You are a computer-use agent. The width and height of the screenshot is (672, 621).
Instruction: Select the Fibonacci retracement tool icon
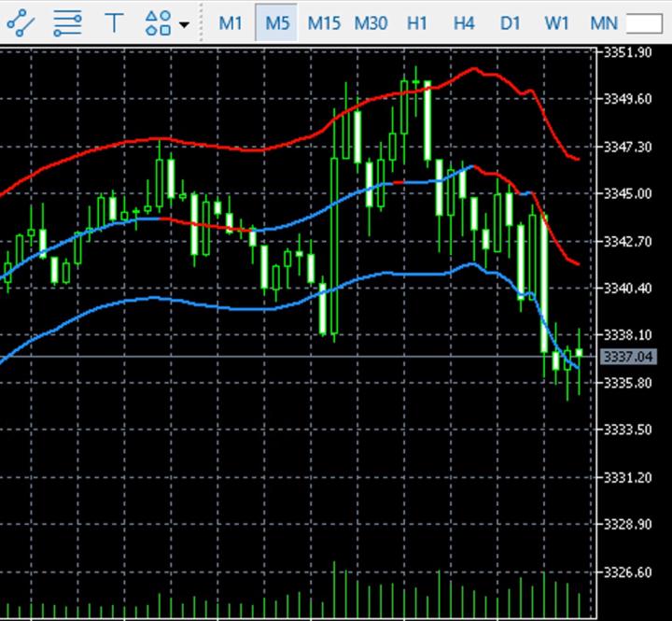click(x=66, y=22)
